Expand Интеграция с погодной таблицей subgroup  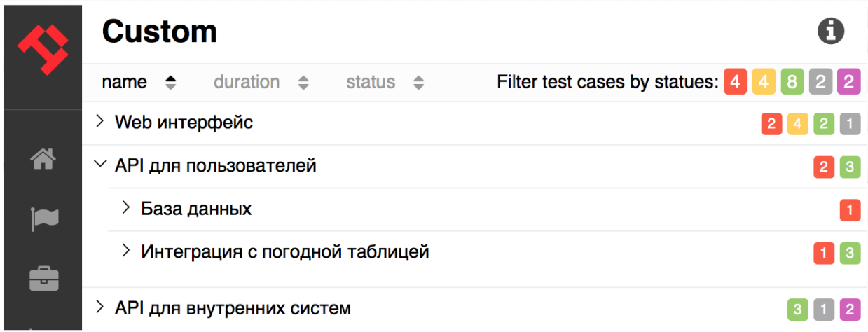tap(126, 251)
